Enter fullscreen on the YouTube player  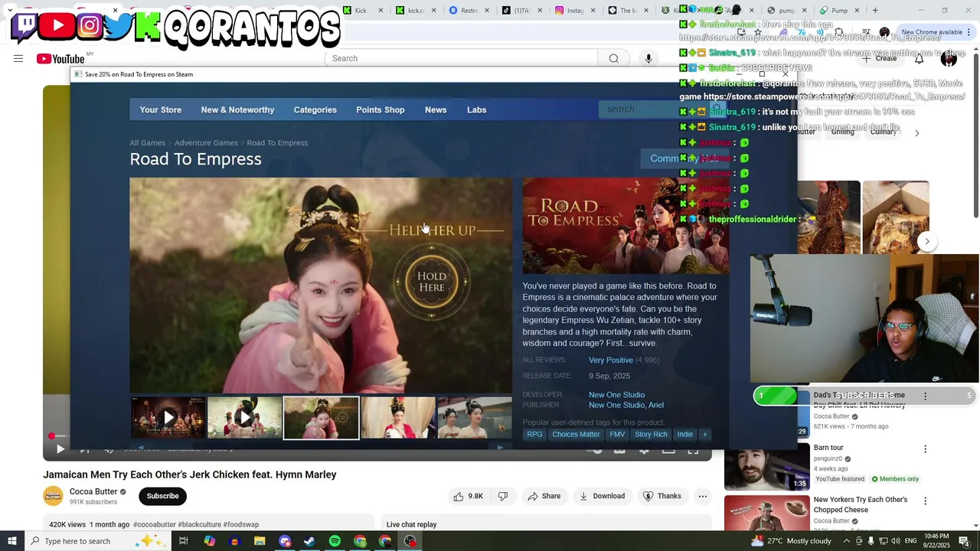[x=693, y=450]
